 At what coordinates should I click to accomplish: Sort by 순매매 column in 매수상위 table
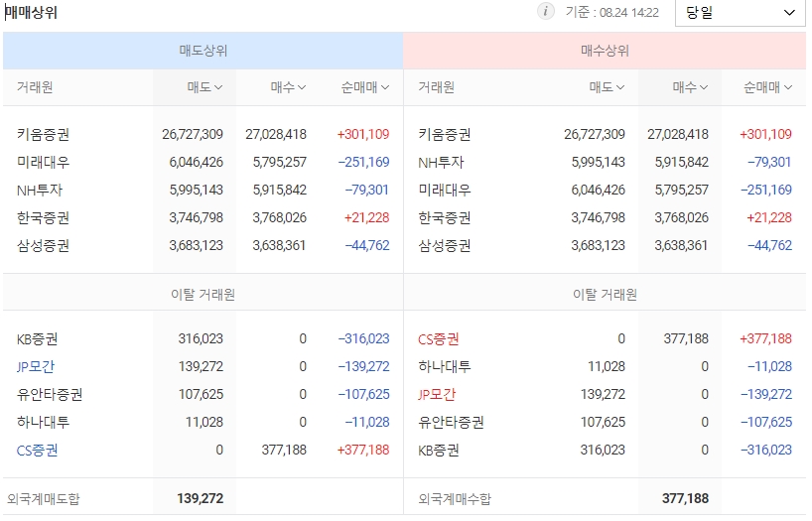767,87
